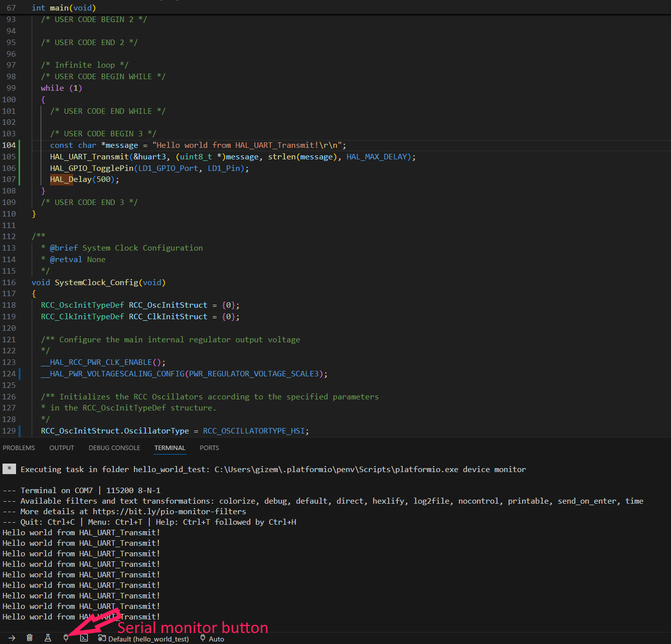Click HAL_UART_Transmit on line 105
Viewport: 671px width, 644px height.
89,156
